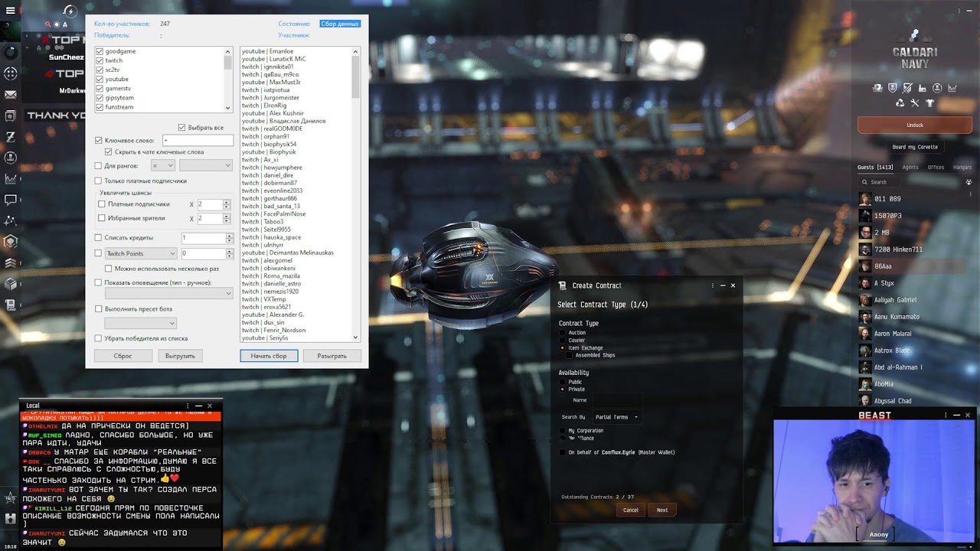980x551 pixels.
Task: Open the Industry factory station service icon
Action: coord(923,88)
